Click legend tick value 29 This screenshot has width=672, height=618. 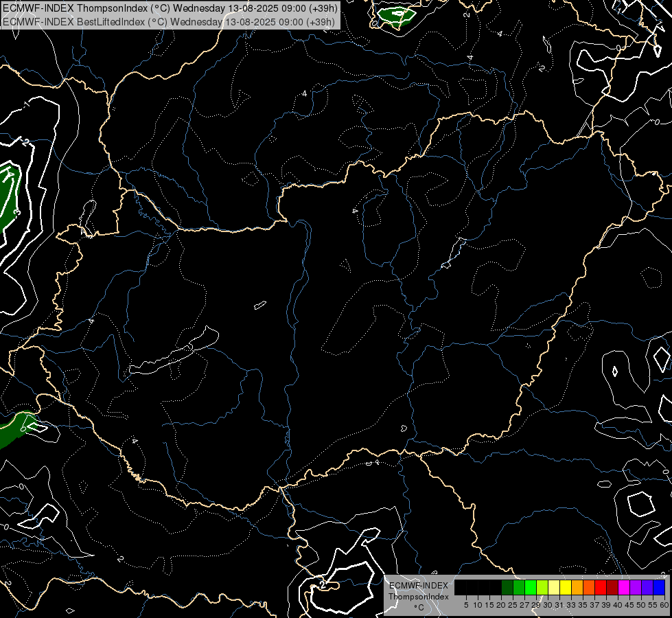point(535,605)
